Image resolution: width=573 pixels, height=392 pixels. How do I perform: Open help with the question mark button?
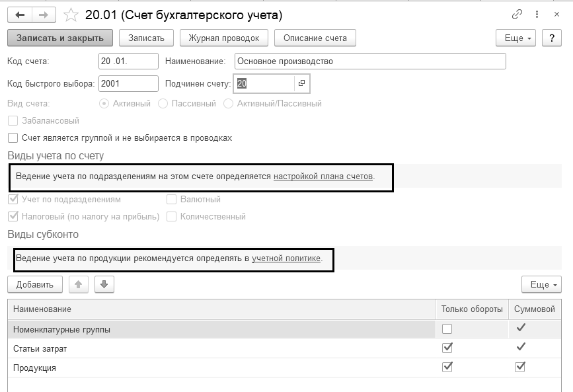click(551, 38)
